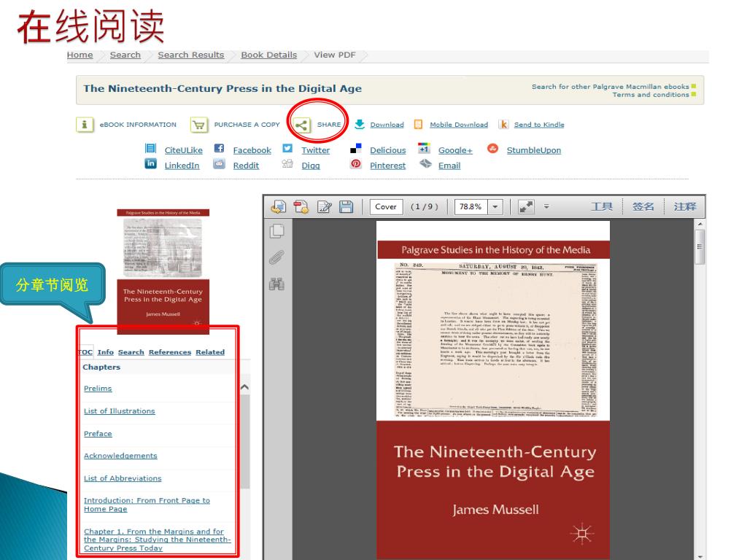Switch to the References tab
Viewport: 747px width, 560px height.
(169, 352)
